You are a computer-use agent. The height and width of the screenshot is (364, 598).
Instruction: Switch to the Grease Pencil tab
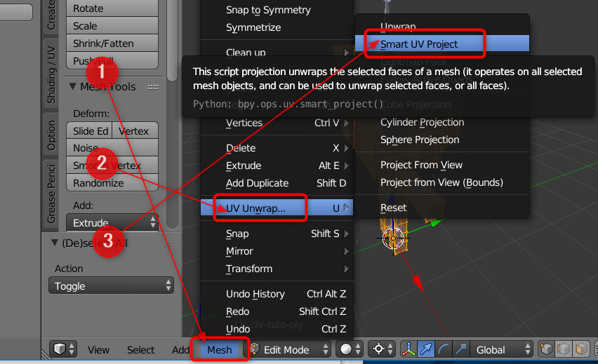(51, 194)
